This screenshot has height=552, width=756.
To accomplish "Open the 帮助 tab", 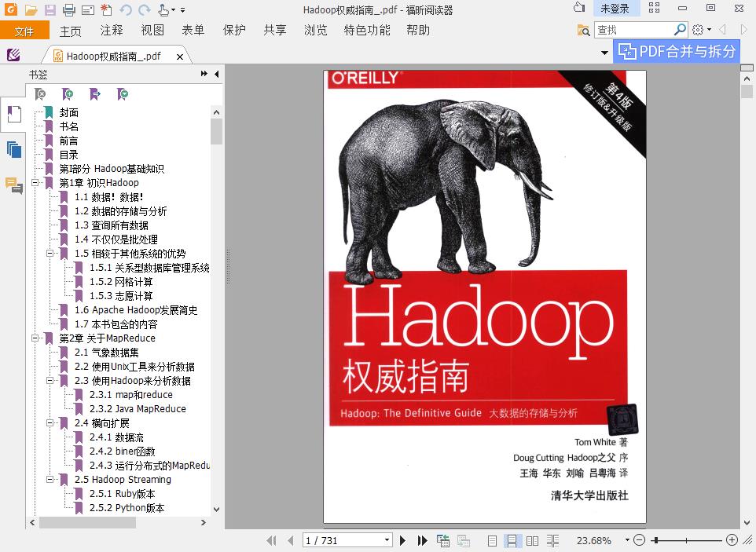I will (x=417, y=31).
